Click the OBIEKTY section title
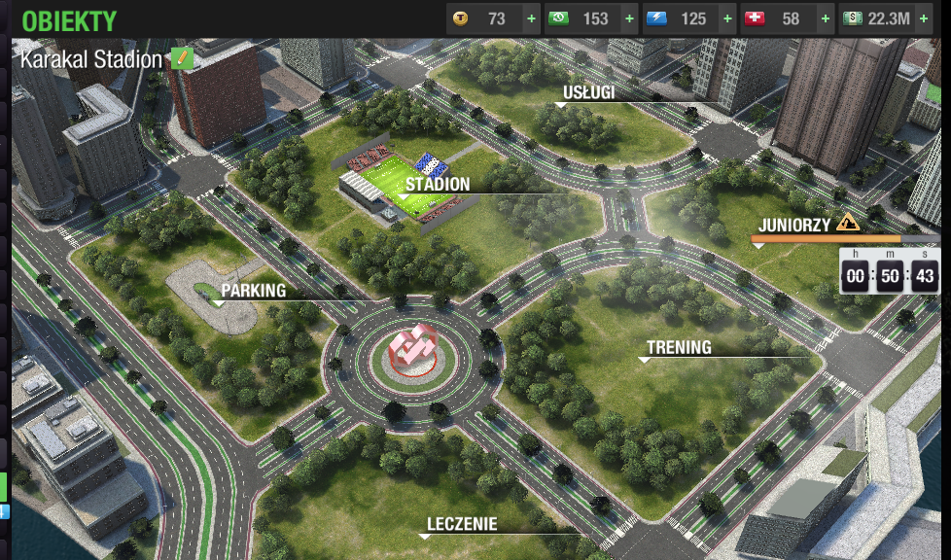This screenshot has height=560, width=951. (x=69, y=21)
